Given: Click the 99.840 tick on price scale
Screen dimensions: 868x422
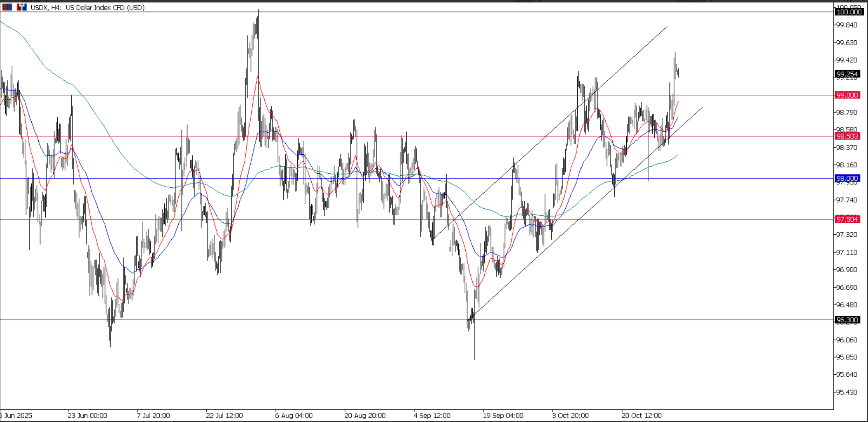Looking at the screenshot, I should pos(846,25).
